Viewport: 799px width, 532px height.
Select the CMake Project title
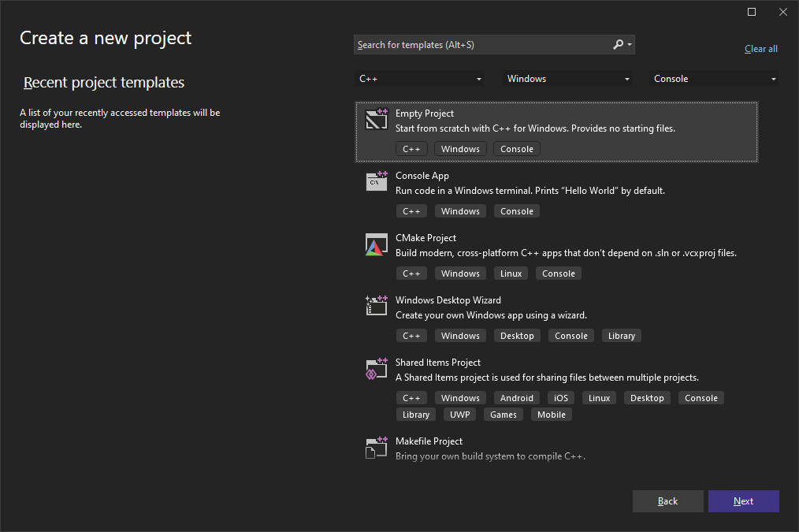pyautogui.click(x=426, y=237)
